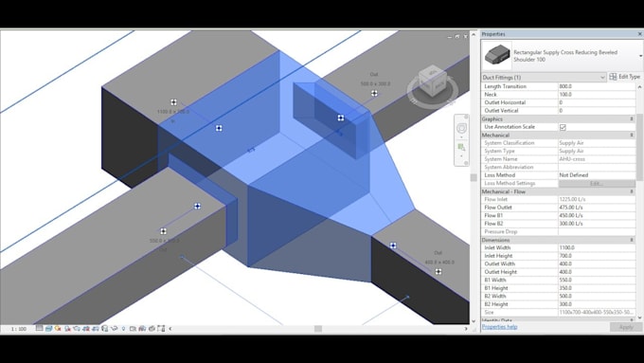
Task: Collapse the Dimensions section
Action: [632, 240]
